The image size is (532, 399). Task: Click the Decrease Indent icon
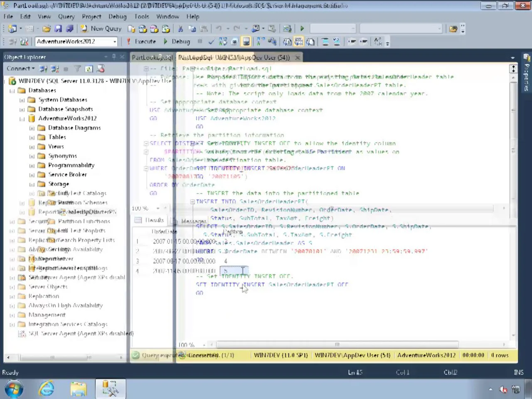click(x=352, y=42)
